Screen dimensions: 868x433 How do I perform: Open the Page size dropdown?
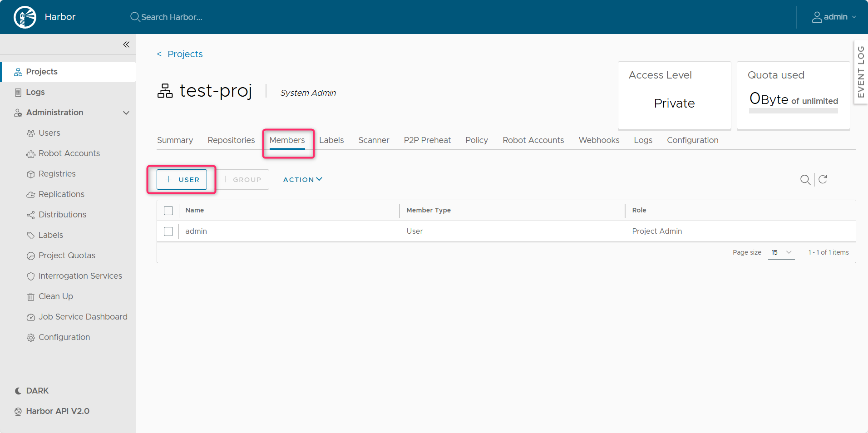click(781, 252)
